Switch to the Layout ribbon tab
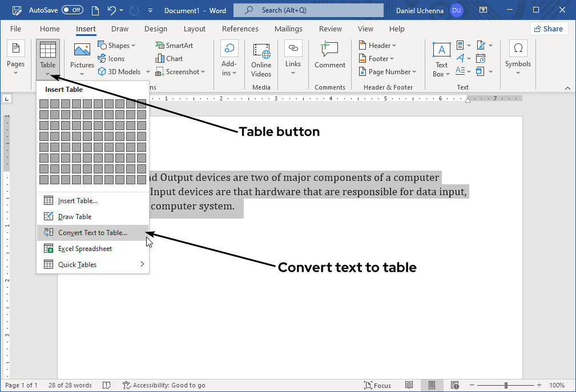 point(195,29)
